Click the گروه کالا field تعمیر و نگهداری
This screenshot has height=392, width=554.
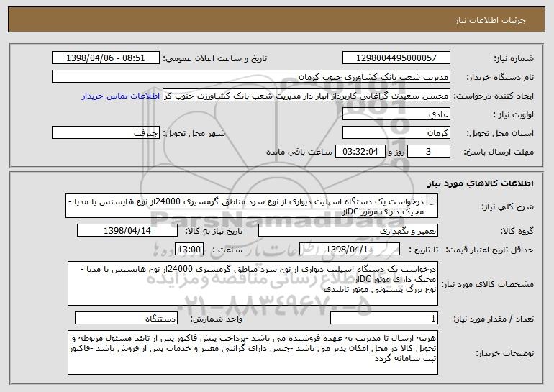(x=348, y=230)
